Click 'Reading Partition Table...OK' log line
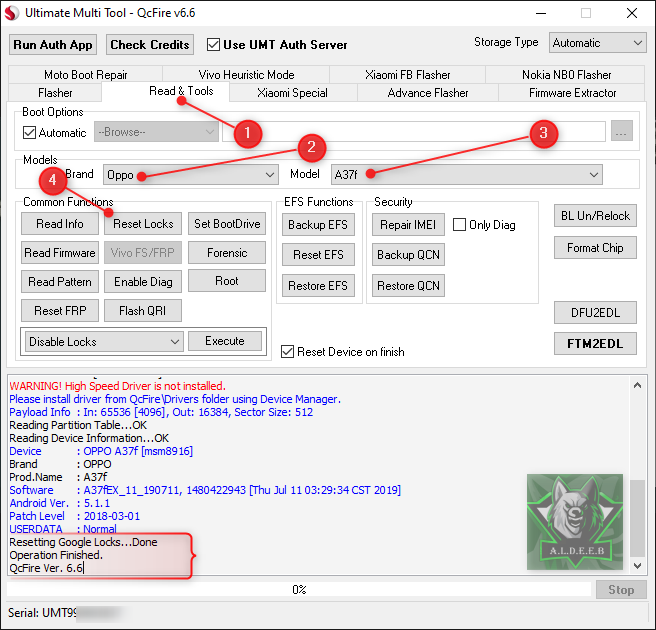 78,425
